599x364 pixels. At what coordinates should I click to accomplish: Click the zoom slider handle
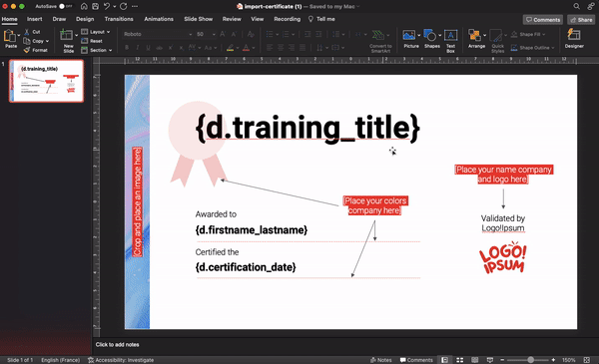531,360
